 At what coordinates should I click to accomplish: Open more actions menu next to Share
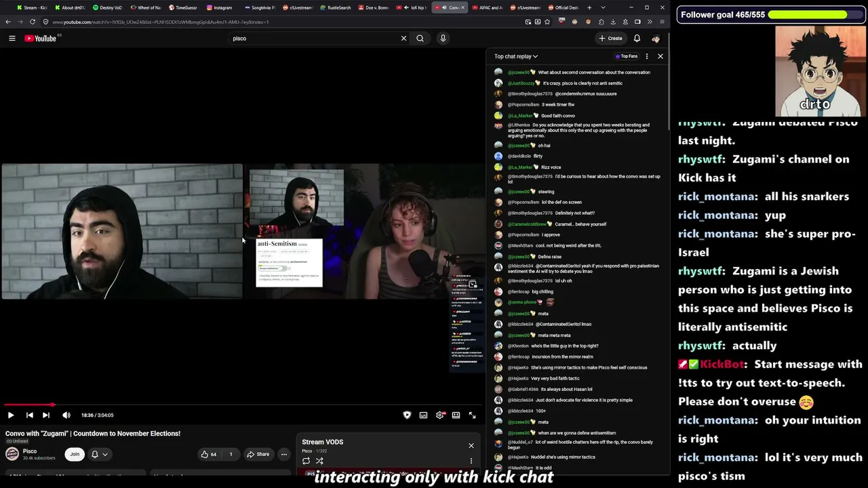click(284, 454)
